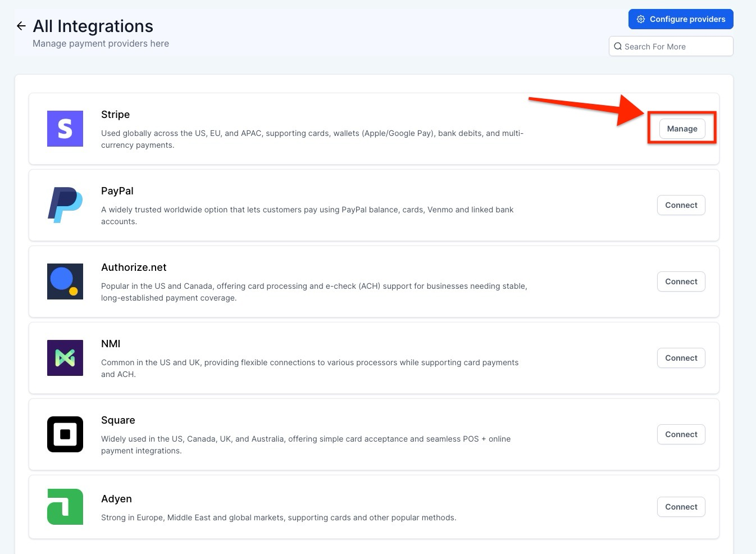Click the Authorize.net logo icon
The image size is (756, 554).
(x=65, y=281)
